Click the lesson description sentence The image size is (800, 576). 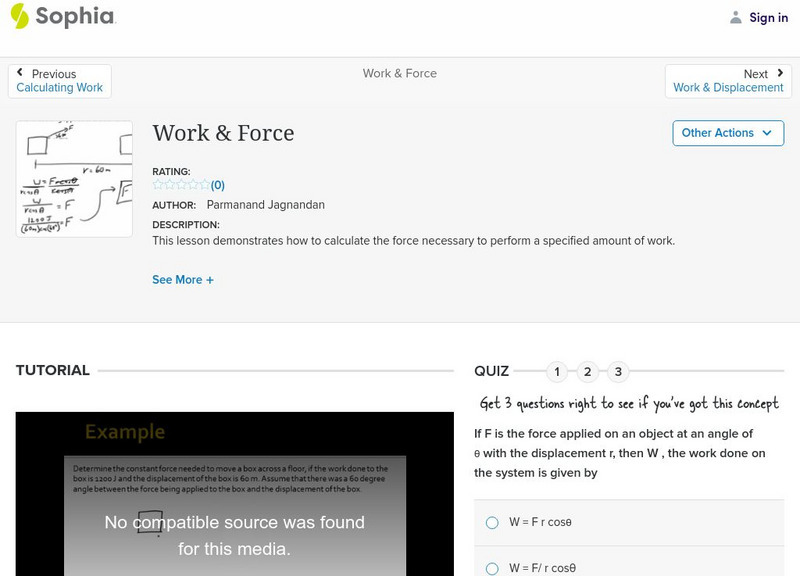point(413,241)
